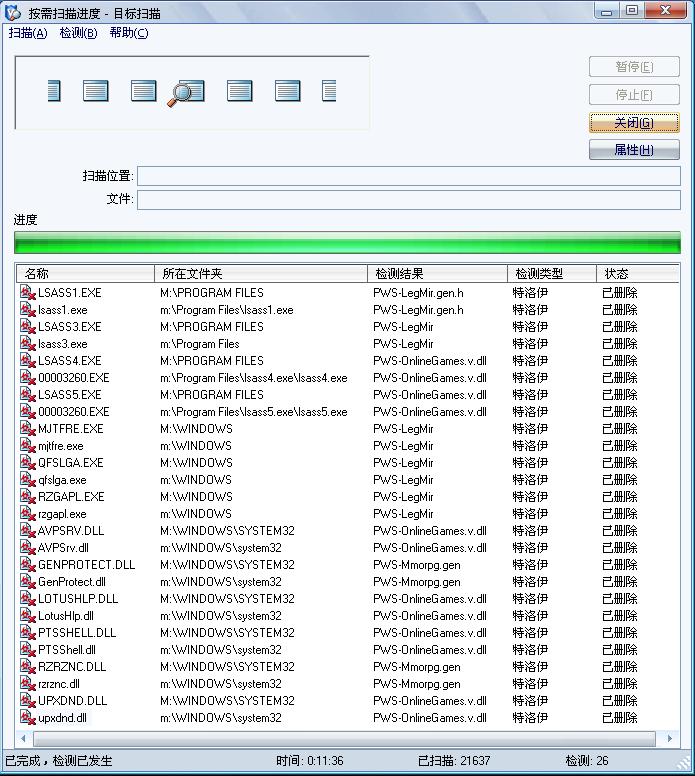Viewport: 695px width, 776px height.
Task: Click the M:\WINDOWS folder in MJTFRE.EXE row
Action: click(x=196, y=429)
